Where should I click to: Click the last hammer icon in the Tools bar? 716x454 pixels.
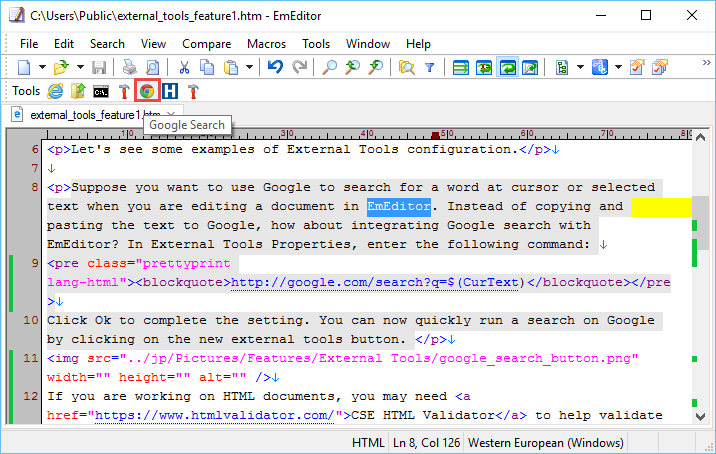click(193, 91)
